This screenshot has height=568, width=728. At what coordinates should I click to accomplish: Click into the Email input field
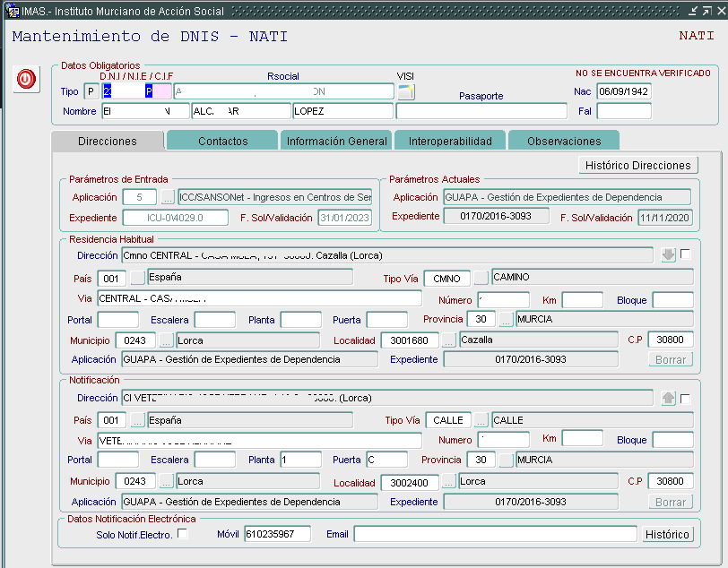tap(494, 535)
